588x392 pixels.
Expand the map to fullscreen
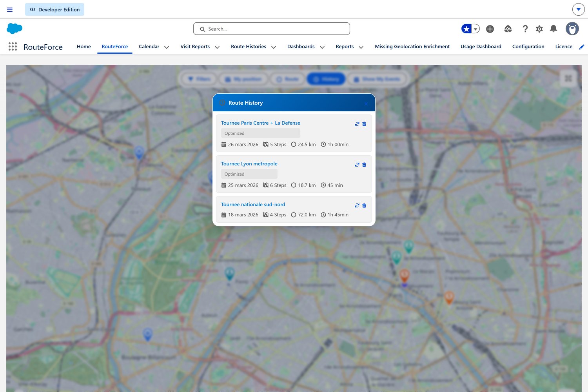568,78
